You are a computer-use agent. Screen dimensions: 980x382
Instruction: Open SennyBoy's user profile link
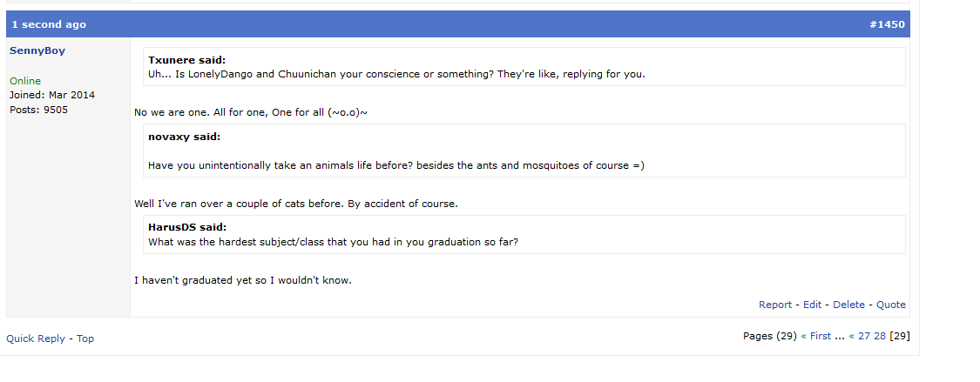37,50
